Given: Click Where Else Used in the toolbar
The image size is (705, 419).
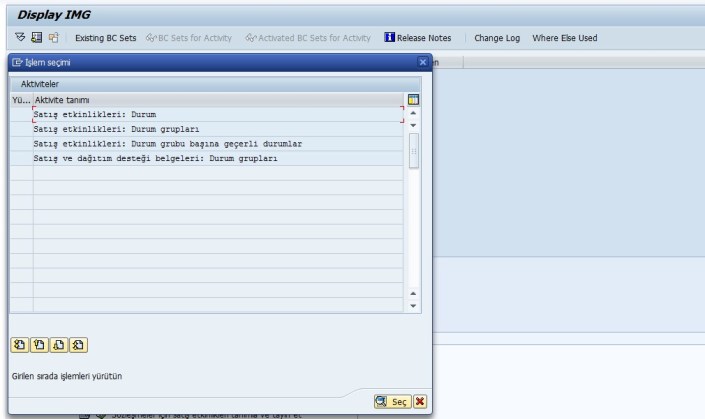Looking at the screenshot, I should [564, 38].
